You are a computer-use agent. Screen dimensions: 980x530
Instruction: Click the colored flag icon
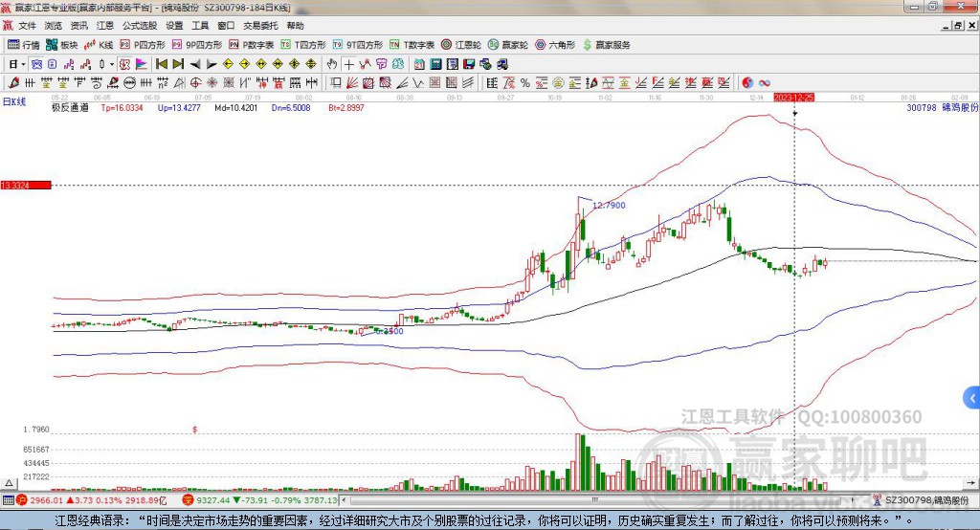(142, 64)
